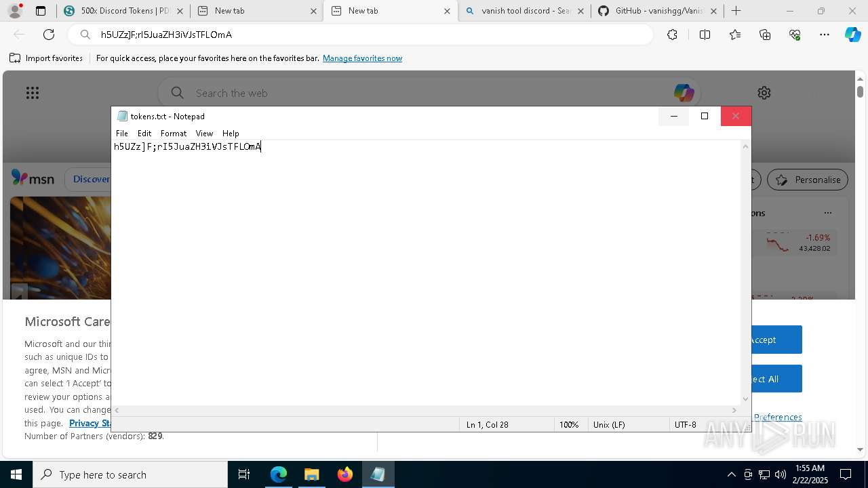Image resolution: width=868 pixels, height=488 pixels.
Task: Open the page settings gear icon
Action: click(764, 93)
